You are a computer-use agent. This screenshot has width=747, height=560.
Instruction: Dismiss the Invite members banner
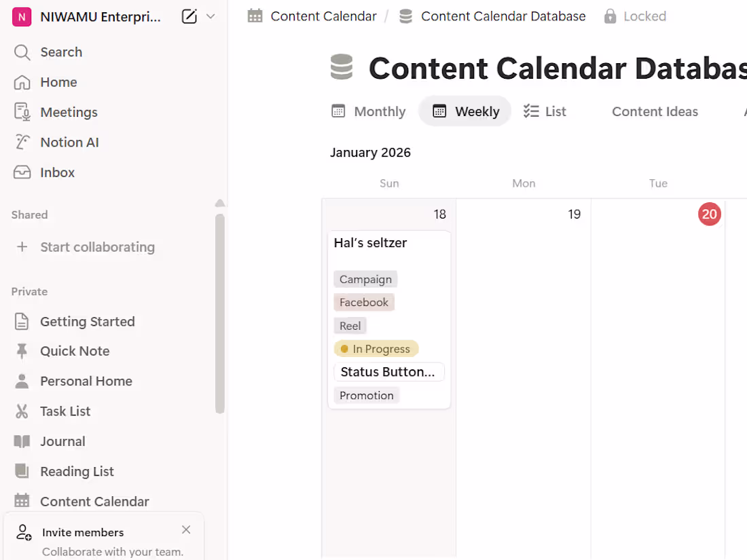(186, 529)
